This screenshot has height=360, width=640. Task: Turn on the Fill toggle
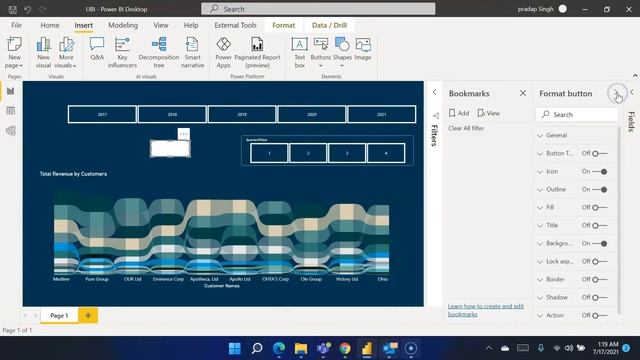[600, 207]
